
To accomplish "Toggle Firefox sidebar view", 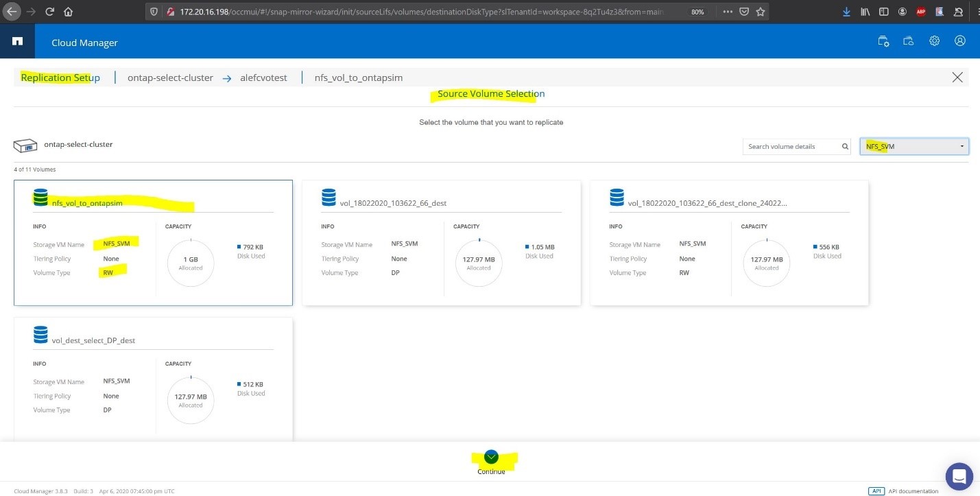I will tap(884, 12).
